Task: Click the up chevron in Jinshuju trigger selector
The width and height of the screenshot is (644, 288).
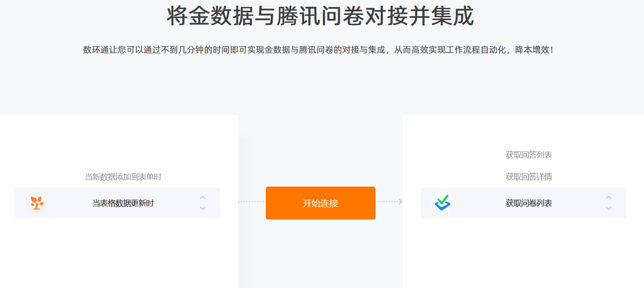Action: (x=203, y=198)
